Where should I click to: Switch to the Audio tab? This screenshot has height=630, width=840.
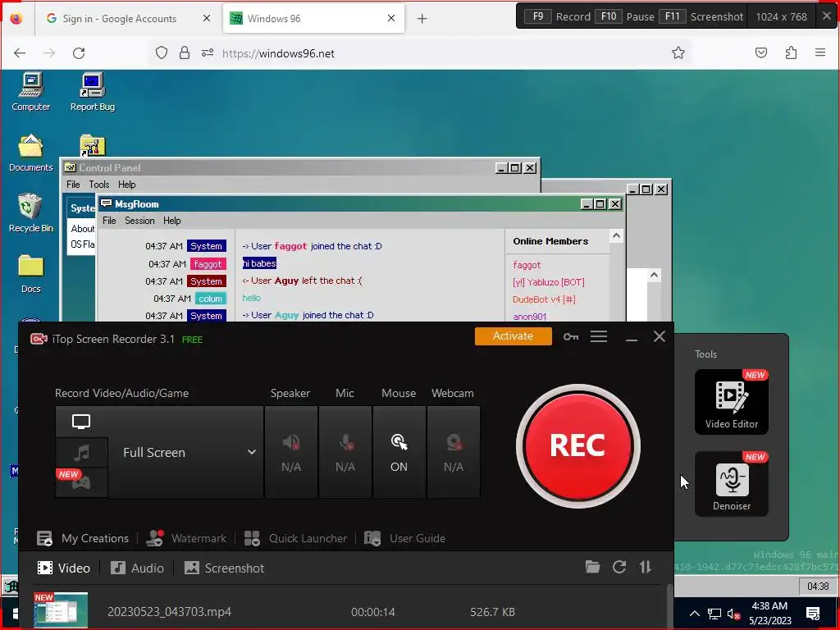[137, 568]
